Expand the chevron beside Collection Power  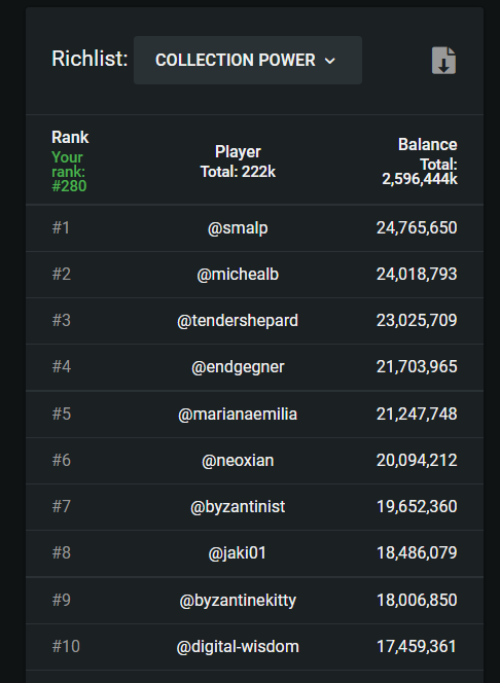tap(330, 61)
